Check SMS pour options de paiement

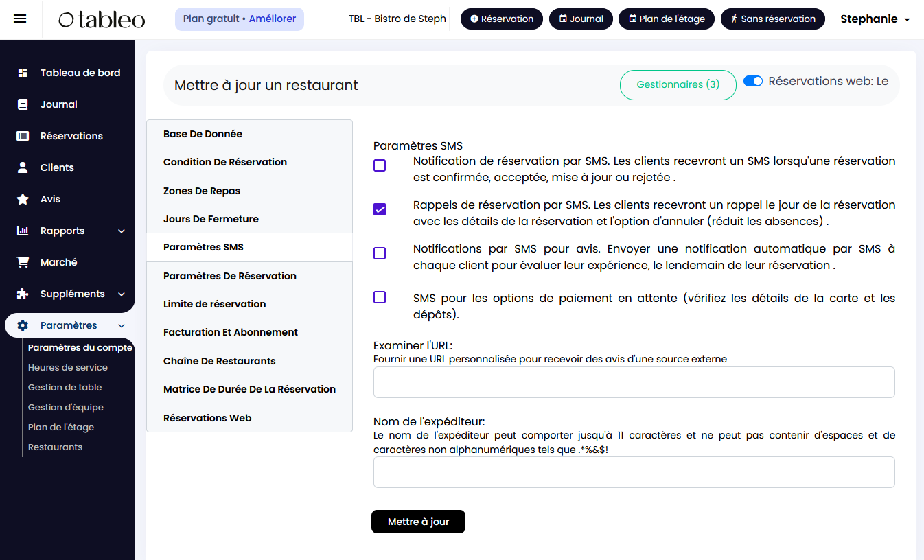coord(380,297)
